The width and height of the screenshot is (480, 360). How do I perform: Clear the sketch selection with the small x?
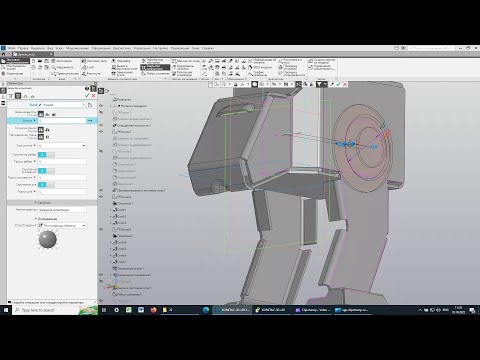click(84, 105)
